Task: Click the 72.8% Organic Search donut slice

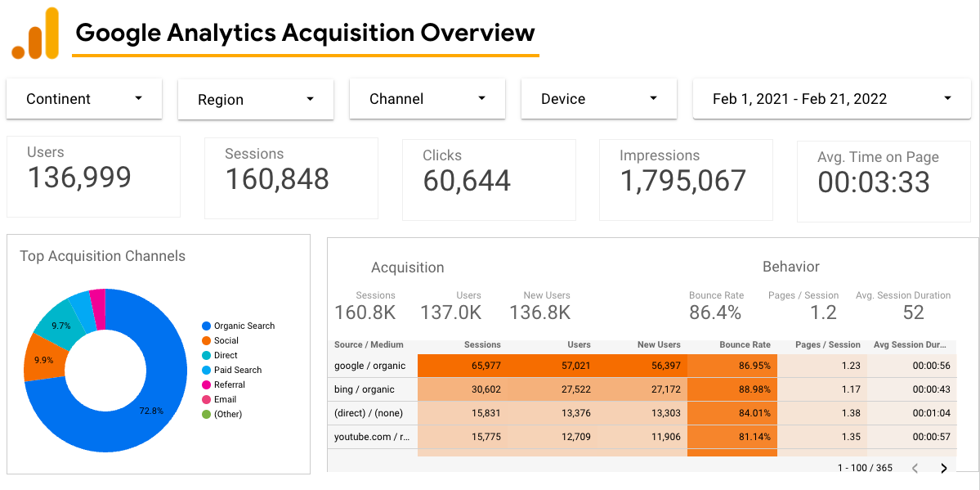Action: (150, 411)
